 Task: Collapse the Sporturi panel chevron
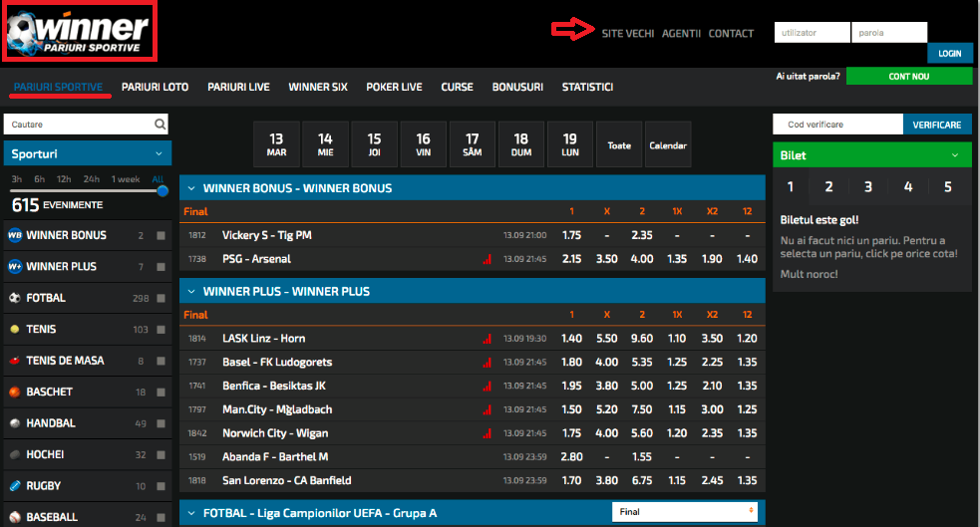159,153
